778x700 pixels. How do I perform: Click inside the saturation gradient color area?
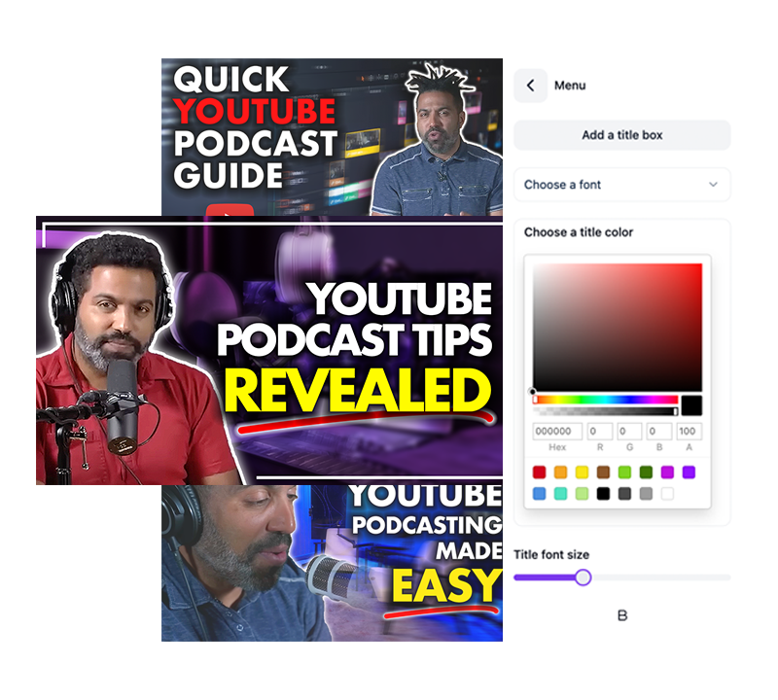[618, 328]
